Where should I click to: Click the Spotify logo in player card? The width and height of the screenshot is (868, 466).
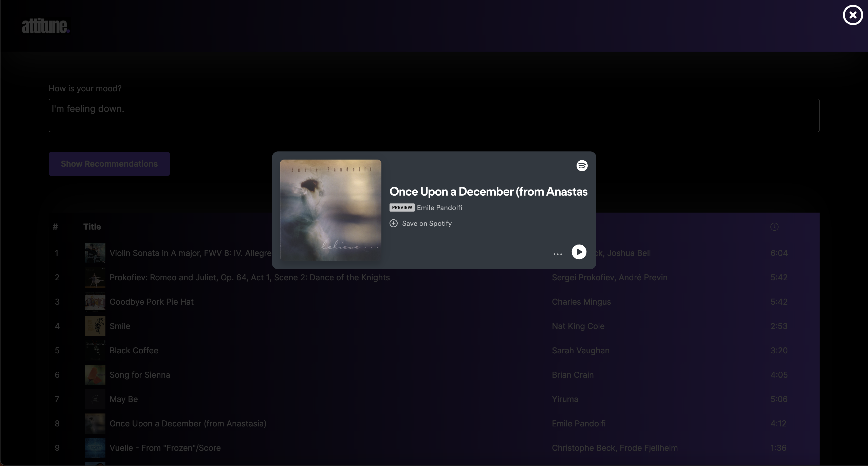[582, 166]
